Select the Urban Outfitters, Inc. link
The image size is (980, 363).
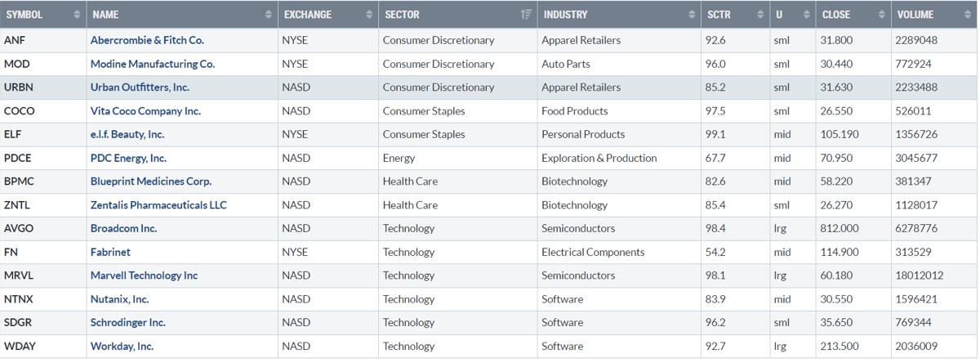tap(140, 87)
